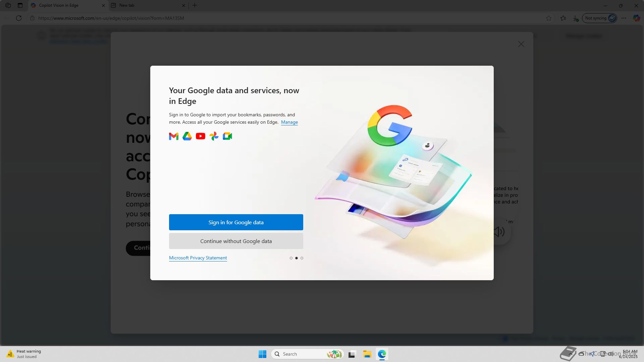Show hidden system tray icons chevron
The width and height of the screenshot is (644, 362).
click(570, 354)
